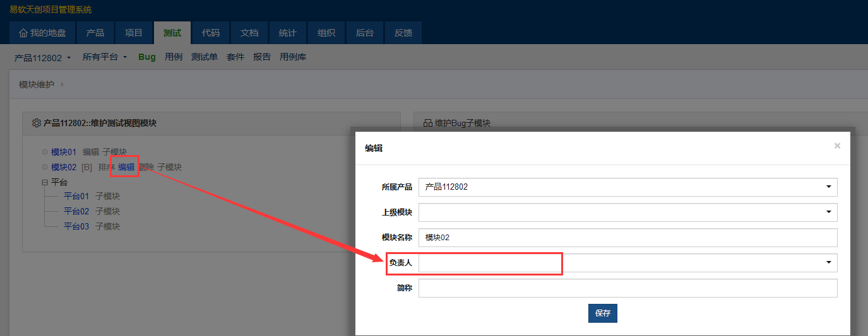
Task: Click 编辑 next to 模块02
Action: coord(126,167)
